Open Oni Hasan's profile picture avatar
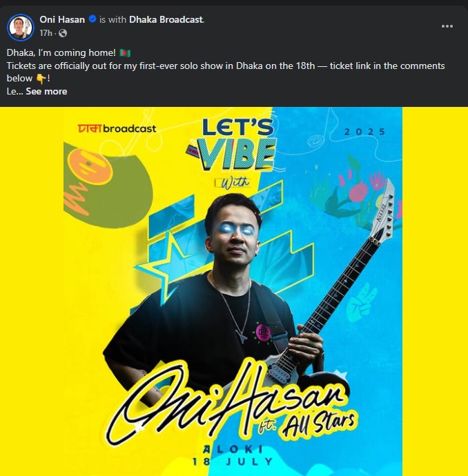Screen dimensions: 468x476 [x=21, y=28]
